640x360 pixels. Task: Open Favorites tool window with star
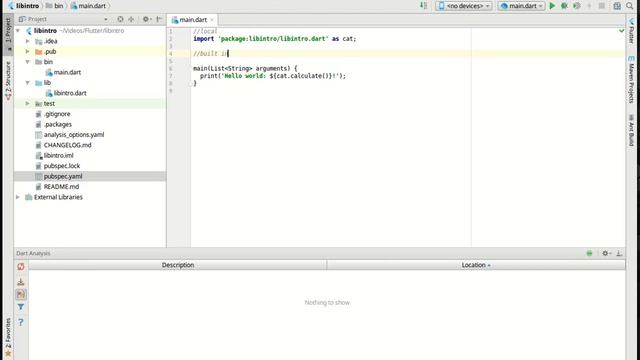tap(8, 339)
